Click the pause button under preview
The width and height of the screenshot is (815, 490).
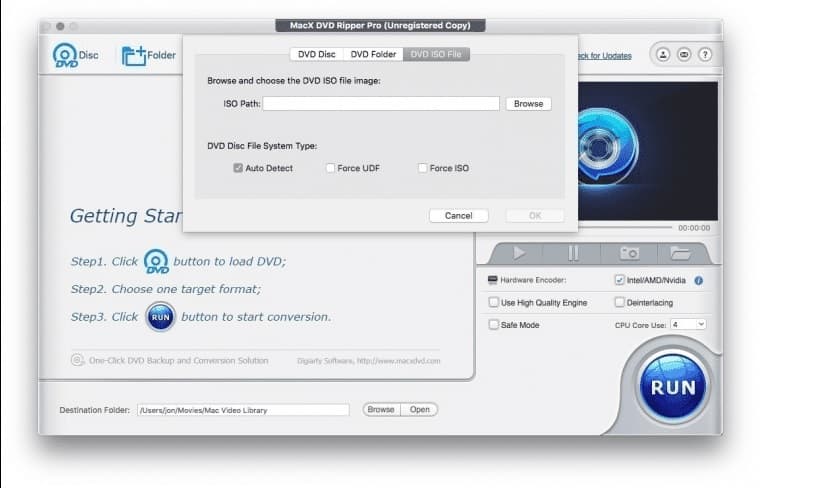click(573, 253)
